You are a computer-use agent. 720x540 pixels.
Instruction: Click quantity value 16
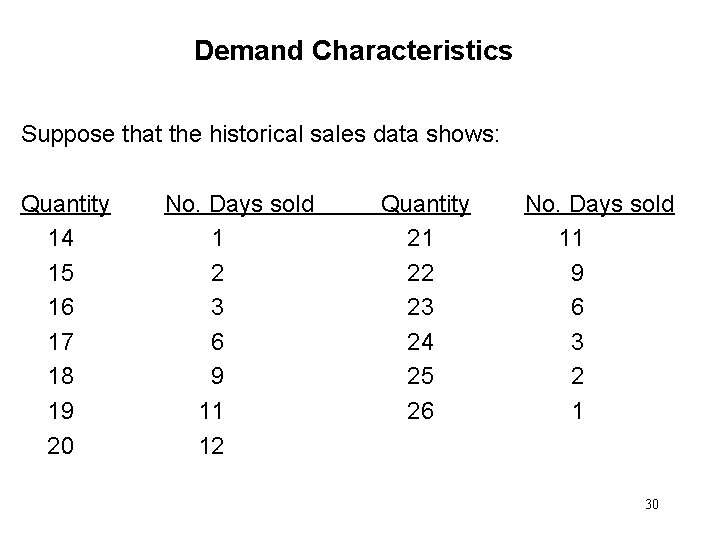pos(60,308)
